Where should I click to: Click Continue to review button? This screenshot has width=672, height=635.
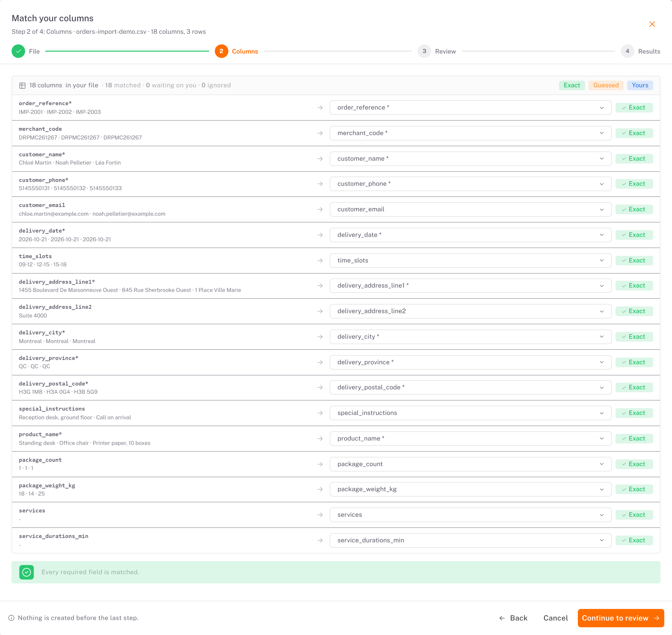621,618
